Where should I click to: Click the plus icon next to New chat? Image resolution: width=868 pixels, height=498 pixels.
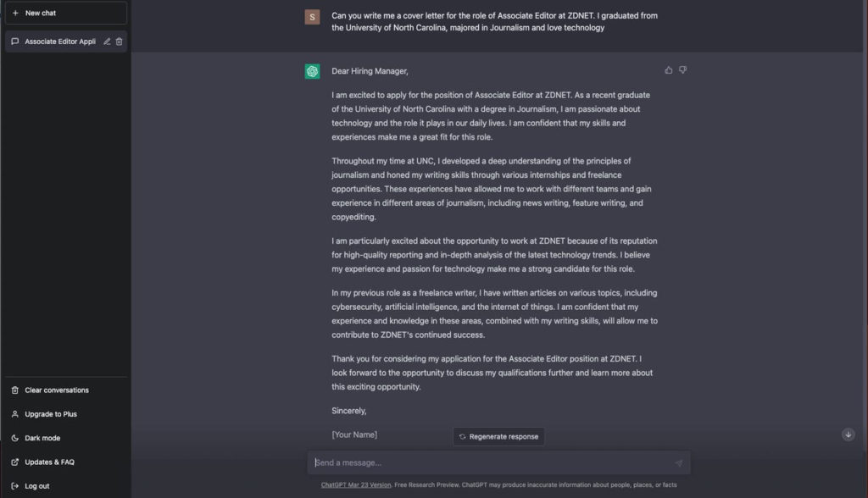pos(15,14)
